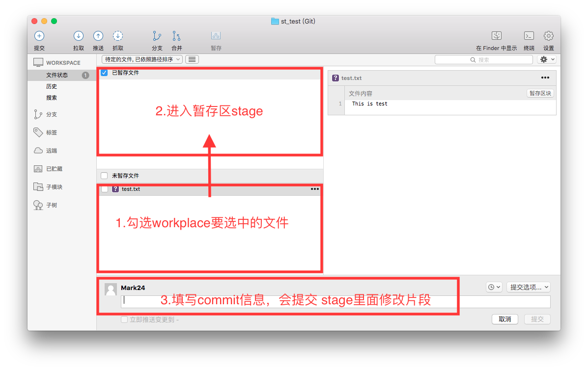Open the test.txt row more options menu
The image size is (588, 370).
point(314,189)
